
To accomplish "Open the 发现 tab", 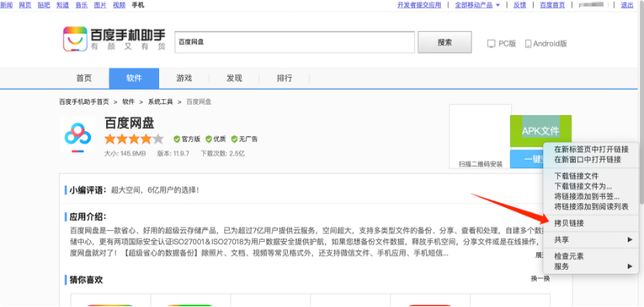I will click(x=234, y=78).
